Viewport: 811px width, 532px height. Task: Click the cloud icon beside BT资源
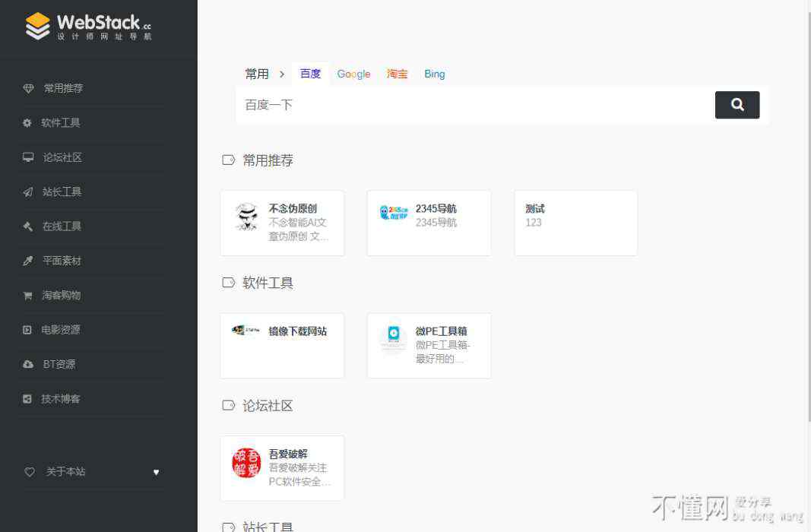[x=28, y=365]
